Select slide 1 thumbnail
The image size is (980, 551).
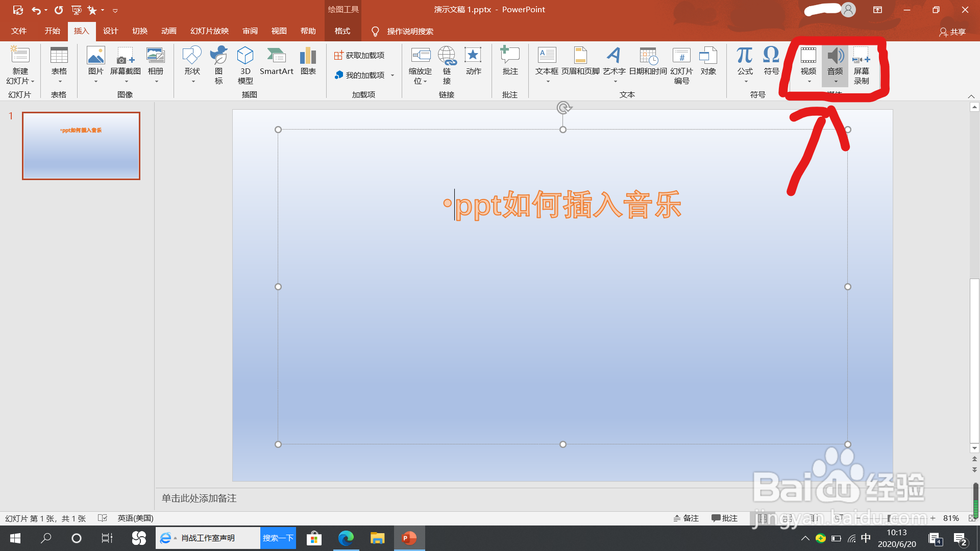coord(81,146)
